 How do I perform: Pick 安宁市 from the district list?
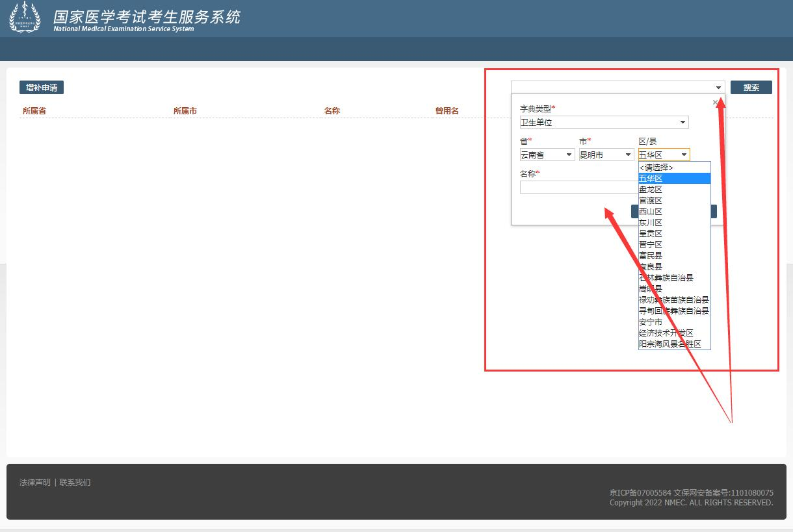(x=651, y=322)
